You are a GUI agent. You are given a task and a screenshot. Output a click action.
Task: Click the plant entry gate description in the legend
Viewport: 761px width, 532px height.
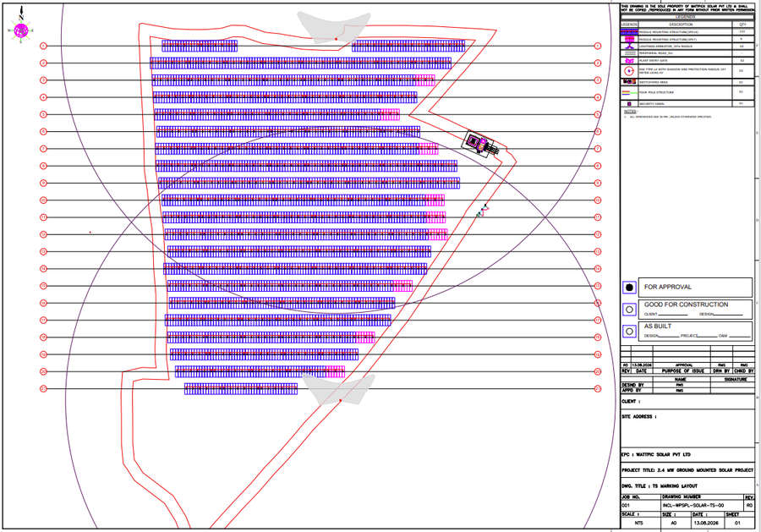tap(654, 60)
